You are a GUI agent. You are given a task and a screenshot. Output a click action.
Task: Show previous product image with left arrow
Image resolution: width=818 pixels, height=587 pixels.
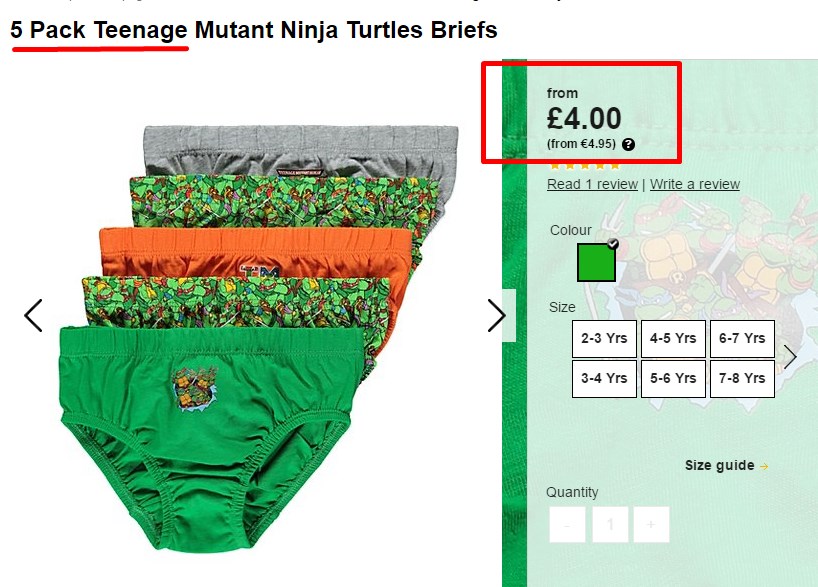coord(33,315)
